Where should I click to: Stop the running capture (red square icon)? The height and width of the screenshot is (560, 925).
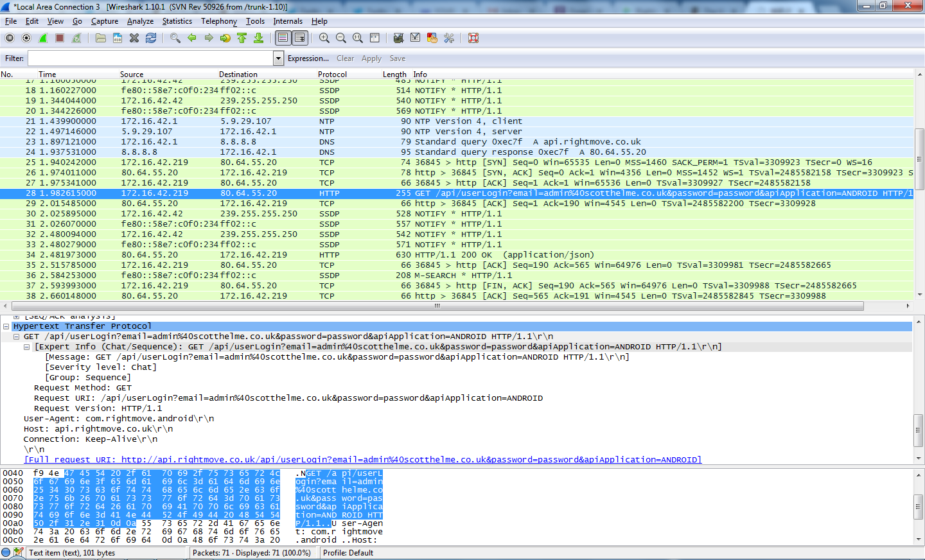click(60, 39)
